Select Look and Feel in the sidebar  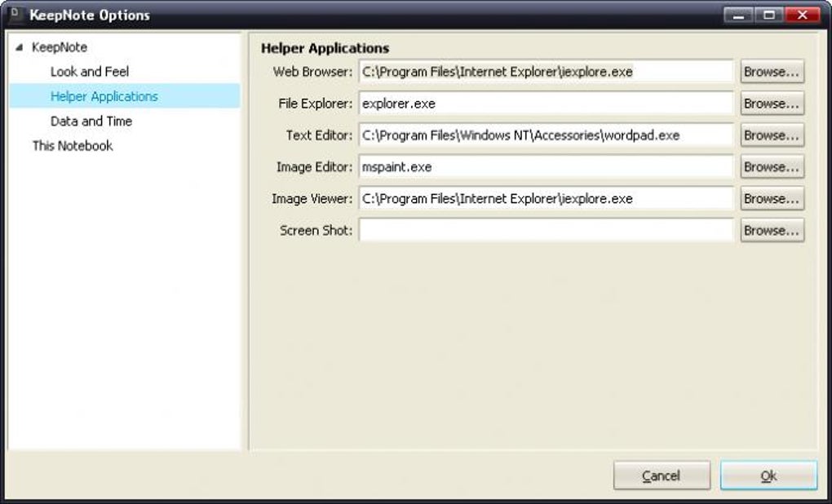click(89, 71)
